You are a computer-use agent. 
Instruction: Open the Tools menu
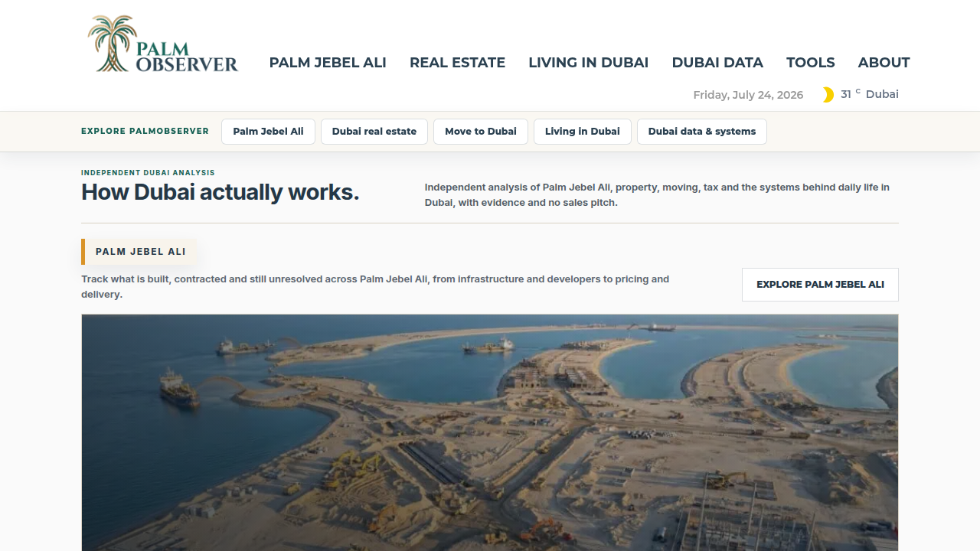click(x=810, y=63)
